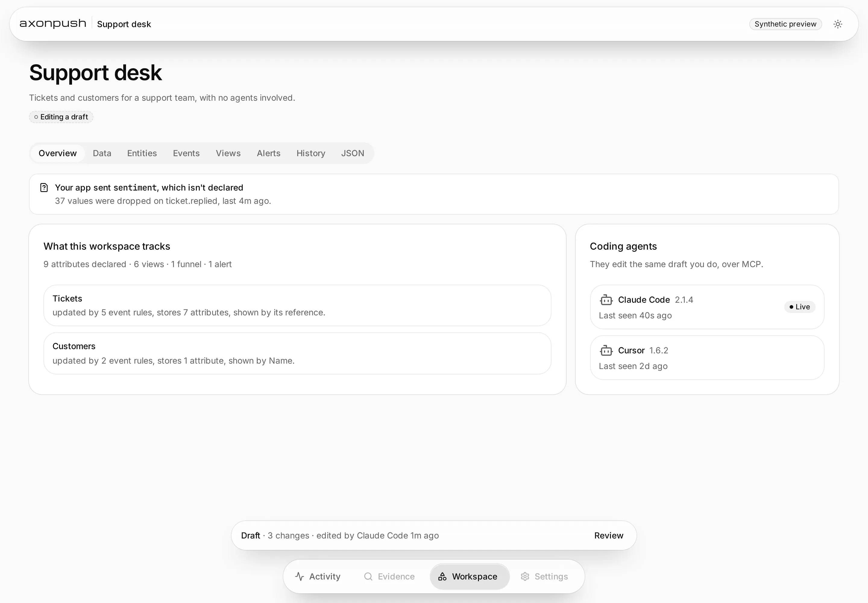The image size is (868, 603).
Task: Click the Settings gear icon
Action: [x=525, y=576]
